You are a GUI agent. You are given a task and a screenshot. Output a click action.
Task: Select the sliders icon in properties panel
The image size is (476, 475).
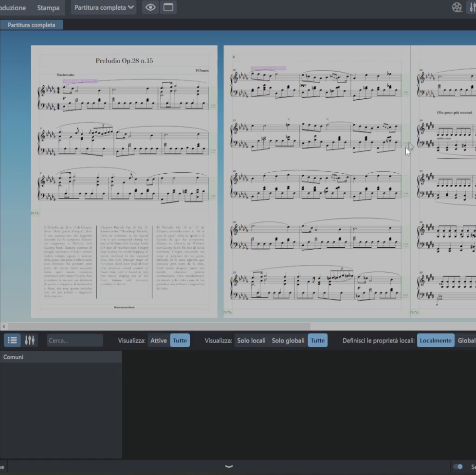coord(30,341)
